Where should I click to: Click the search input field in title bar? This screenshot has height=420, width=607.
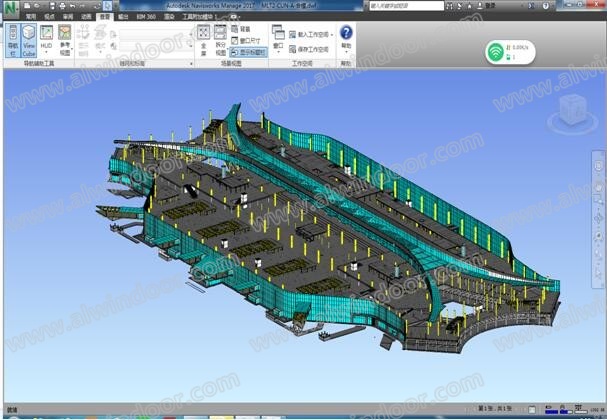pos(398,6)
